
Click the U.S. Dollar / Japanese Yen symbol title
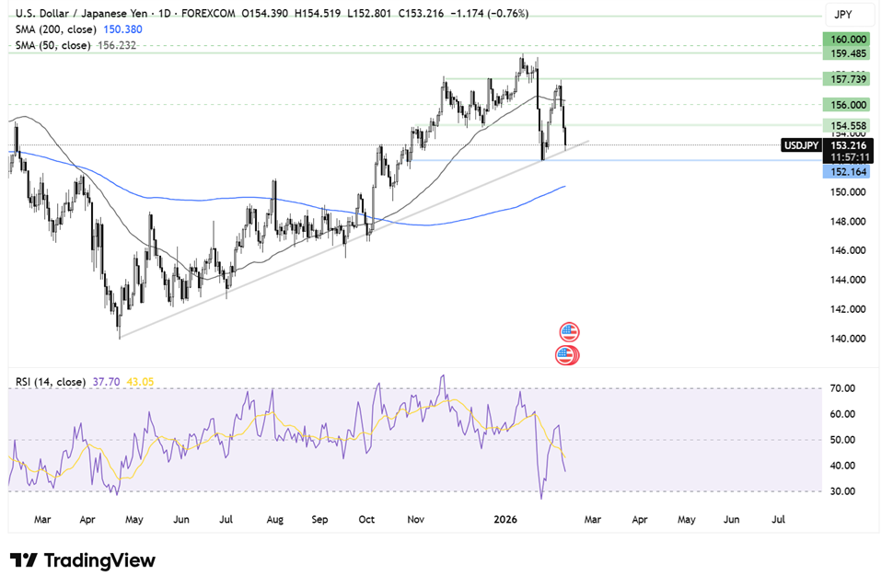81,13
